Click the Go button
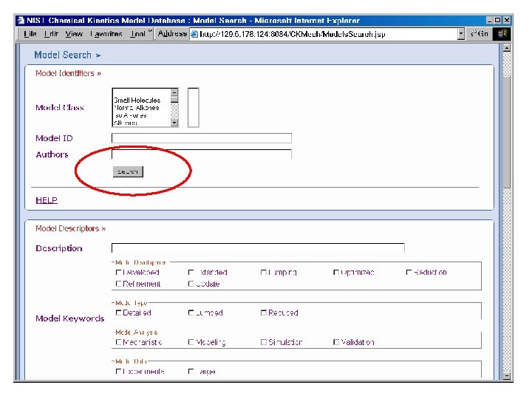 tap(480, 34)
